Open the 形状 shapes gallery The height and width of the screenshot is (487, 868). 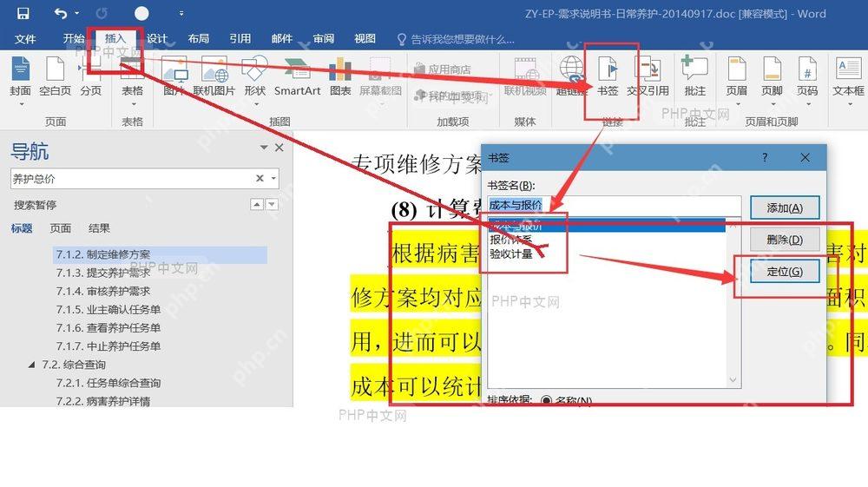coord(255,80)
